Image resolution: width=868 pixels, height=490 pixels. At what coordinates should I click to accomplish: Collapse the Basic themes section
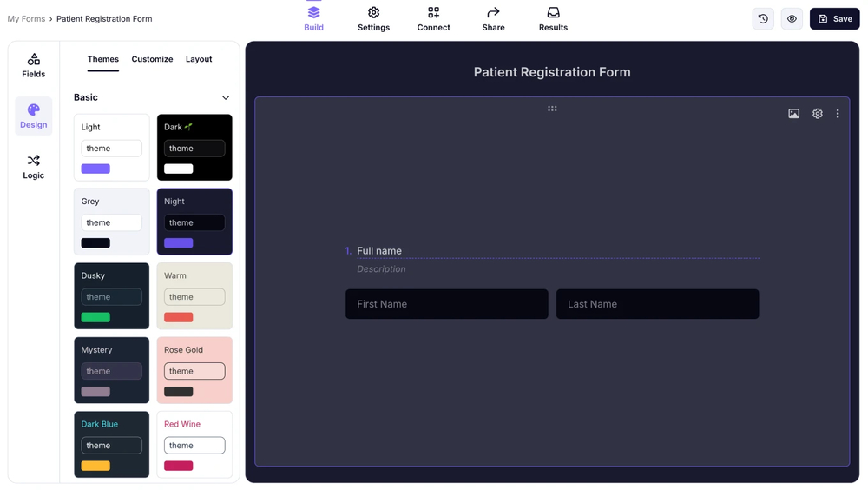(226, 98)
